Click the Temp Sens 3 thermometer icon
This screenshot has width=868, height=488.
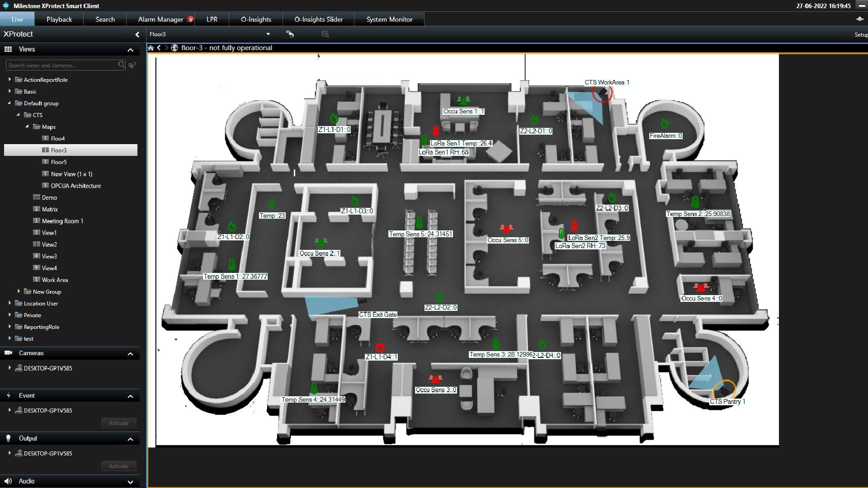click(496, 344)
